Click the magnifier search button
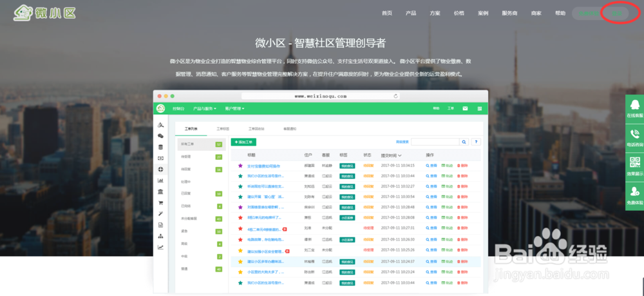 tap(464, 142)
